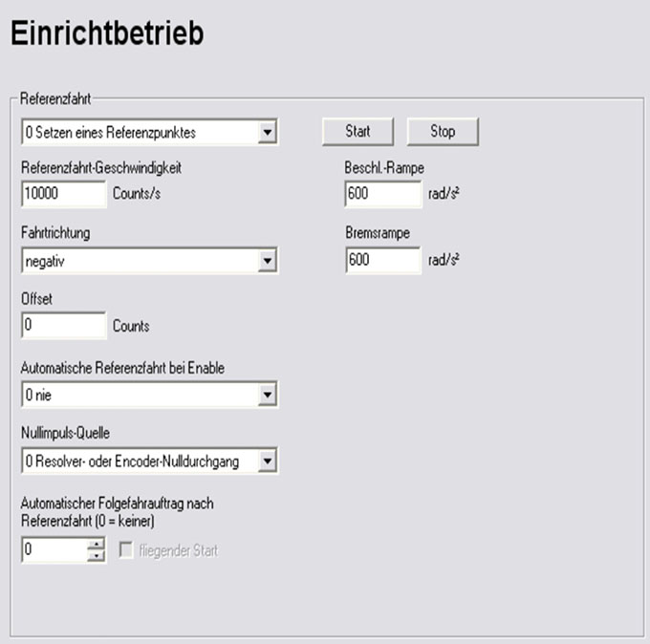Click the Fahrtrichtung label
The height and width of the screenshot is (644, 650).
coord(55,232)
